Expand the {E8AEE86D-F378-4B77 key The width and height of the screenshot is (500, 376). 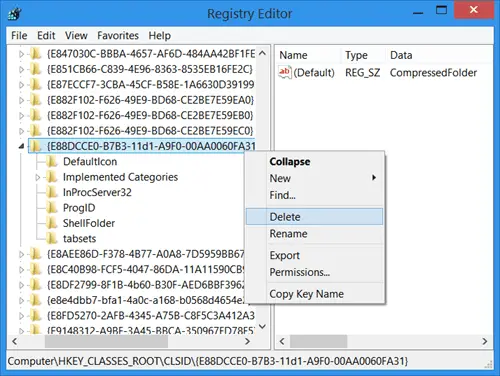tap(21, 254)
